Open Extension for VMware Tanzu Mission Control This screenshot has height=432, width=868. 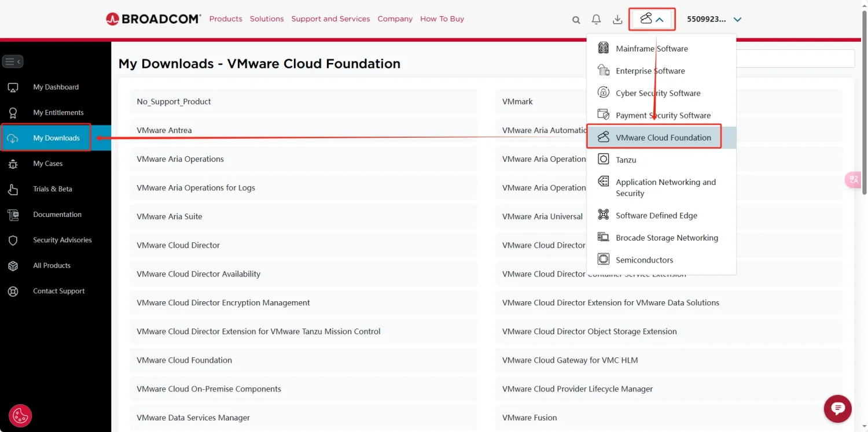304,331
